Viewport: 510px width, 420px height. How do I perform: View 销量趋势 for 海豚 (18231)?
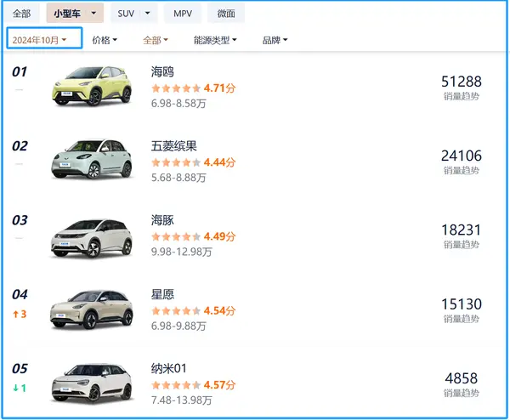(x=462, y=245)
